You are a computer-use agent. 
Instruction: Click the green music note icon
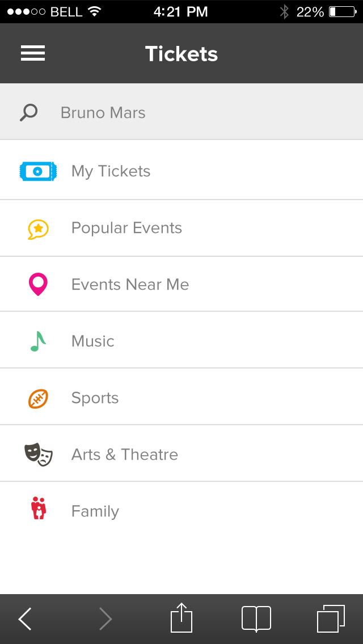[x=38, y=341]
